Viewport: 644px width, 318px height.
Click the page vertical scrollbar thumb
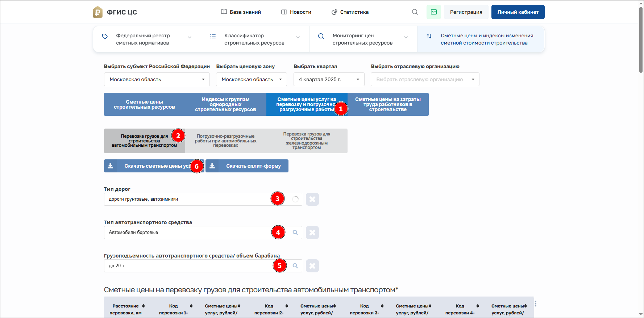[641, 39]
